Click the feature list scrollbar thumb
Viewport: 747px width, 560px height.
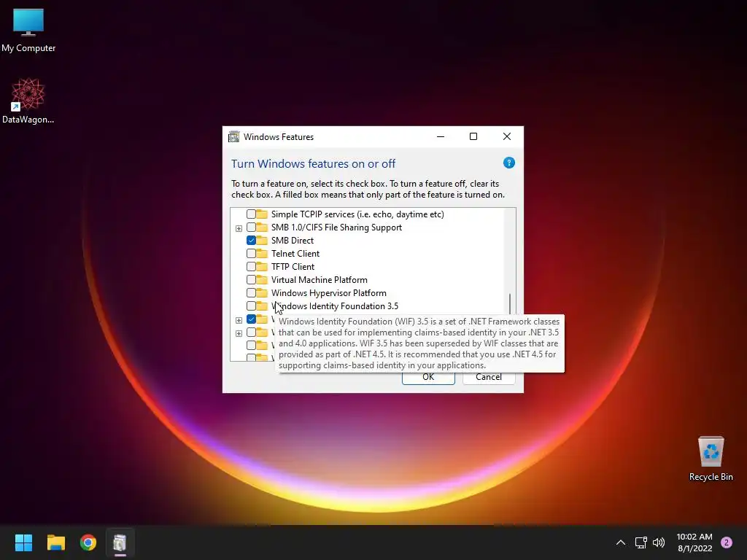click(510, 304)
